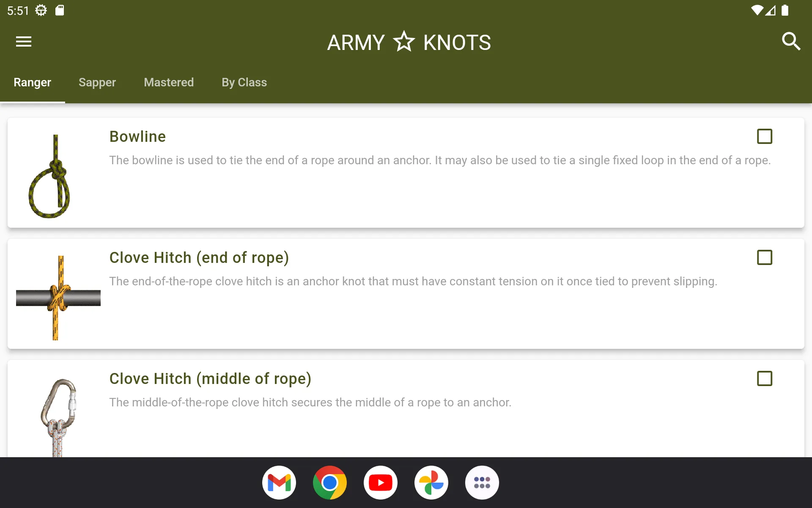Switch to the Sapper tab

[97, 82]
